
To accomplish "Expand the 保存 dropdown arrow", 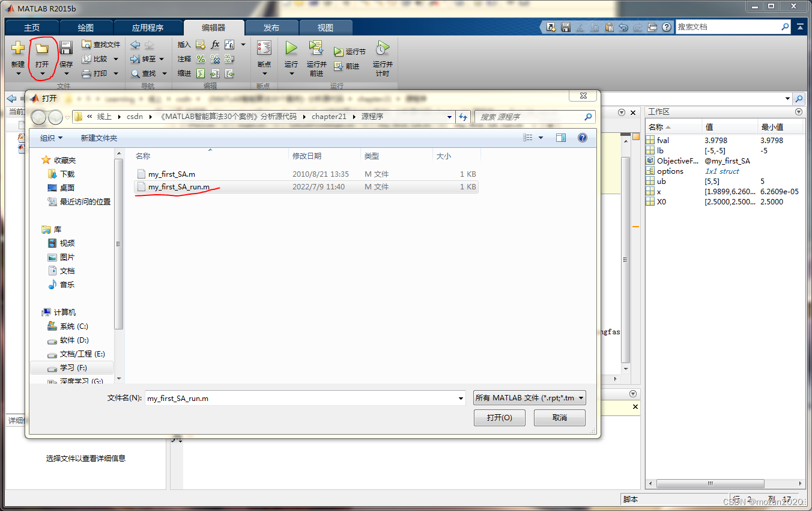I will (66, 75).
